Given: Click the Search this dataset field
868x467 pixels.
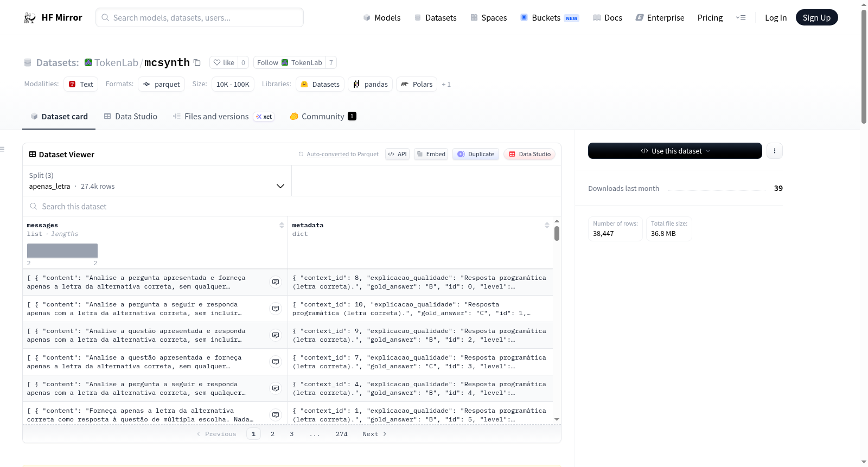Looking at the screenshot, I should [292, 206].
